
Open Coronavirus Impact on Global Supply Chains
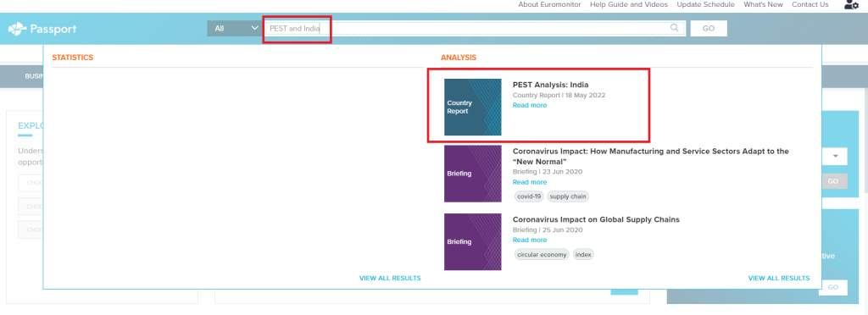click(596, 219)
